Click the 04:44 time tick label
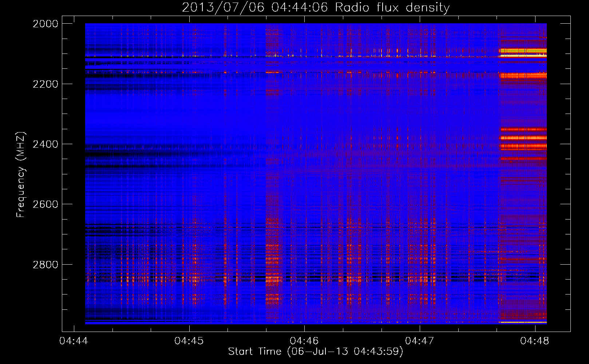 click(74, 341)
